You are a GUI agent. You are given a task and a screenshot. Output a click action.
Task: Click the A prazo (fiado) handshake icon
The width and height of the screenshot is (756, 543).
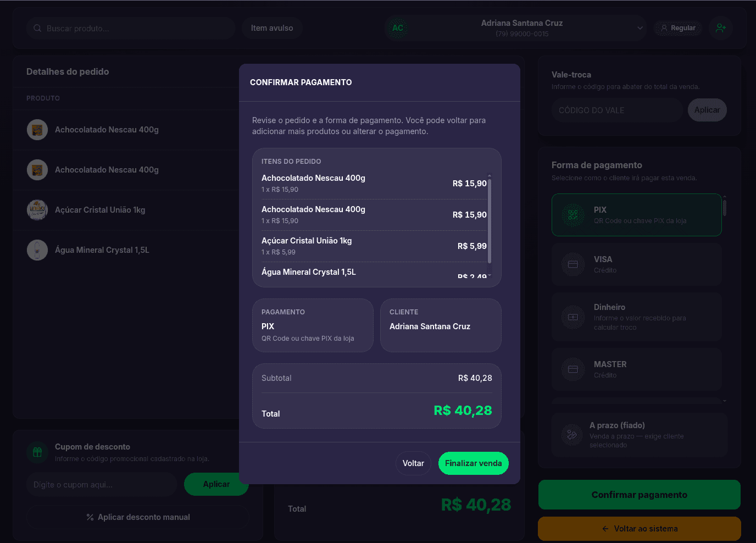(572, 435)
